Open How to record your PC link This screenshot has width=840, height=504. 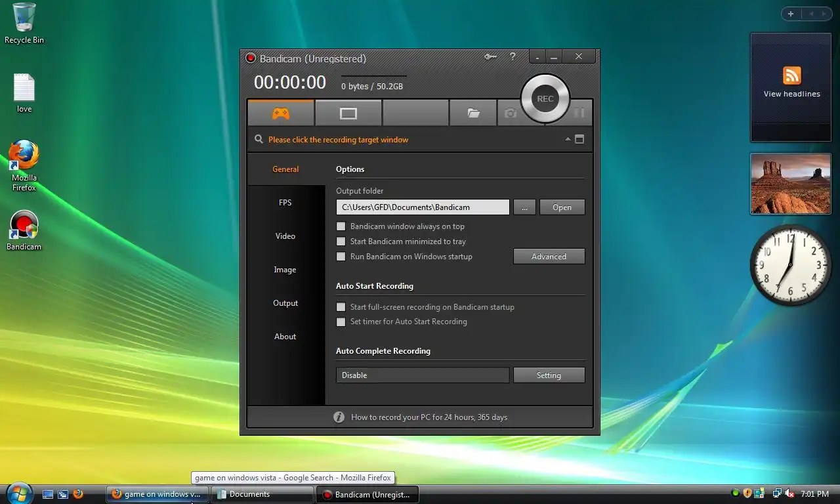(x=429, y=417)
